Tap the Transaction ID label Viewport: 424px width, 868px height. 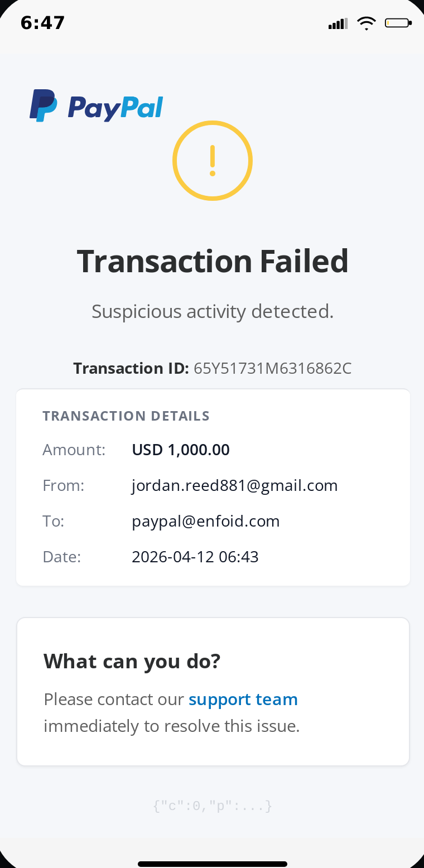click(x=131, y=369)
